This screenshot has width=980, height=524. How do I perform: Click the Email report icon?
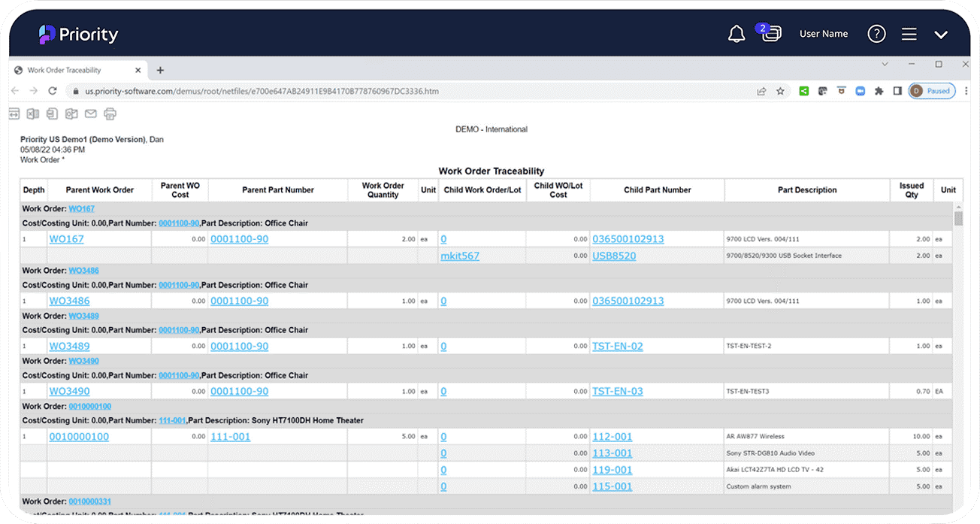pyautogui.click(x=91, y=113)
